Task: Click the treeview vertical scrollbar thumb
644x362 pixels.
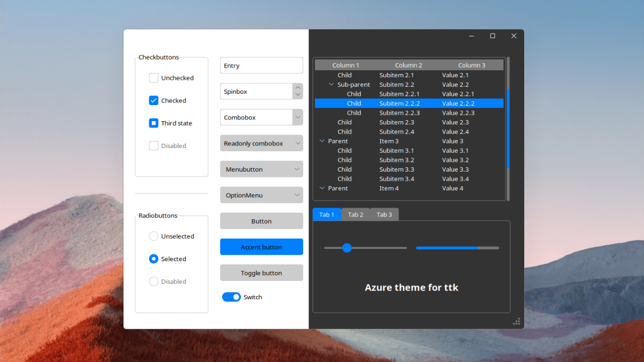Action: click(508, 129)
